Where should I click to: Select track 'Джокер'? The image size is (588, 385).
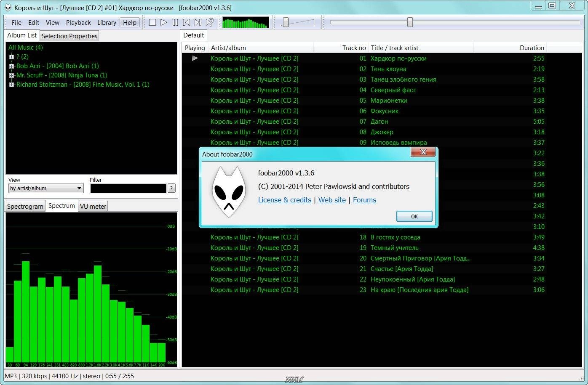(382, 132)
